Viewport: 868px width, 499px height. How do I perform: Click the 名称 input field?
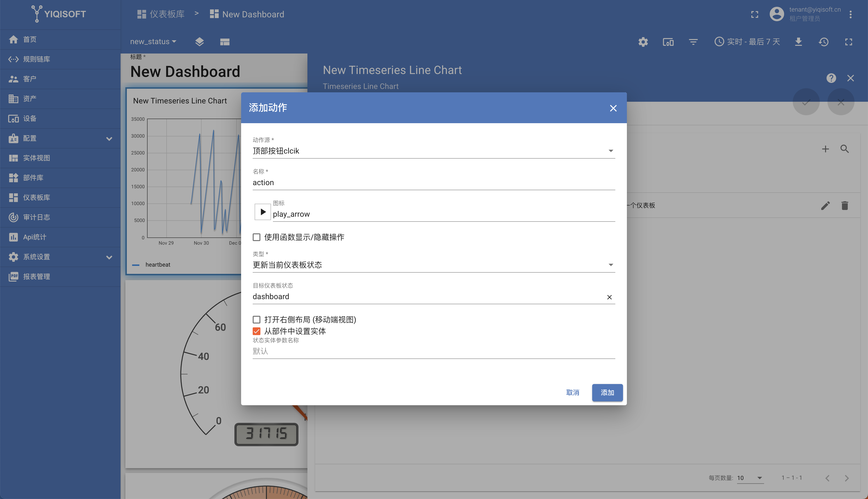click(434, 183)
